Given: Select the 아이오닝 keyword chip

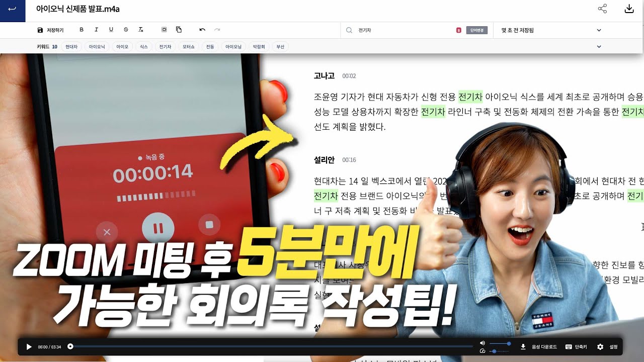Looking at the screenshot, I should pyautogui.click(x=233, y=47).
